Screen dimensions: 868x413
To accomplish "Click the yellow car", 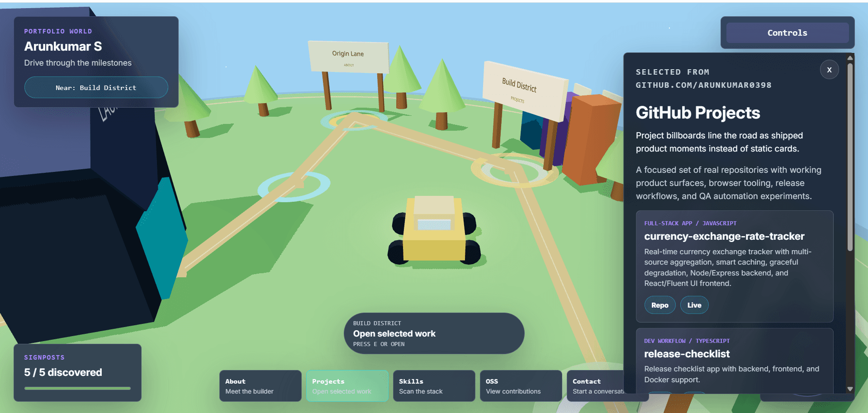I will (434, 231).
